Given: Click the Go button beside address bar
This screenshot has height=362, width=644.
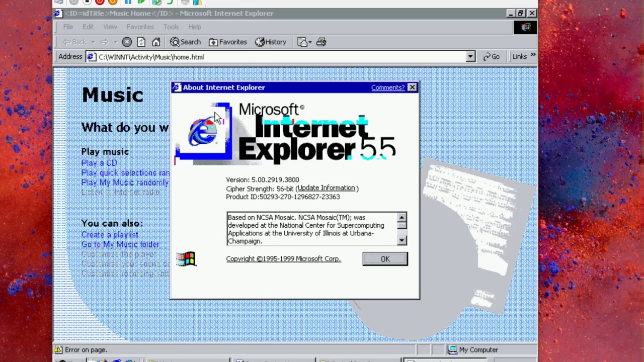Looking at the screenshot, I should tap(491, 57).
